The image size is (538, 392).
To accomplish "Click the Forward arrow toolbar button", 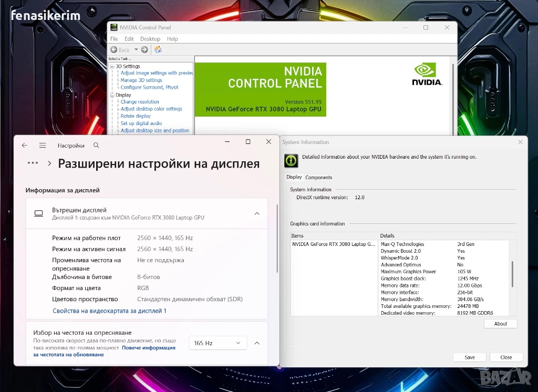I will [144, 50].
